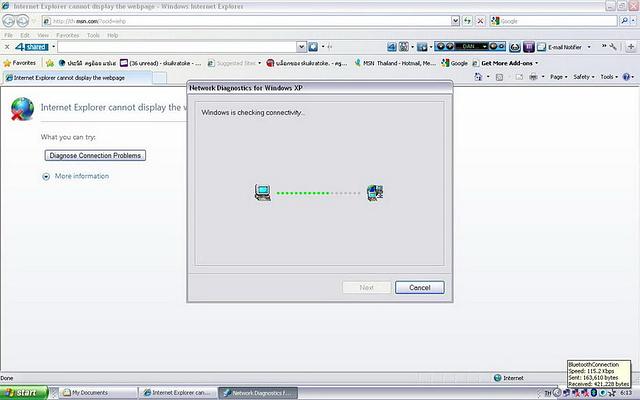Close the 4shared toolbar with X
The height and width of the screenshot is (400, 640).
click(x=7, y=47)
